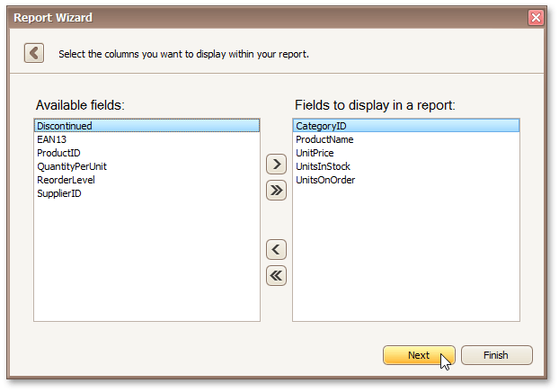Image resolution: width=559 pixels, height=392 pixels.
Task: Choose ProductID from Available fields
Action: tap(58, 153)
